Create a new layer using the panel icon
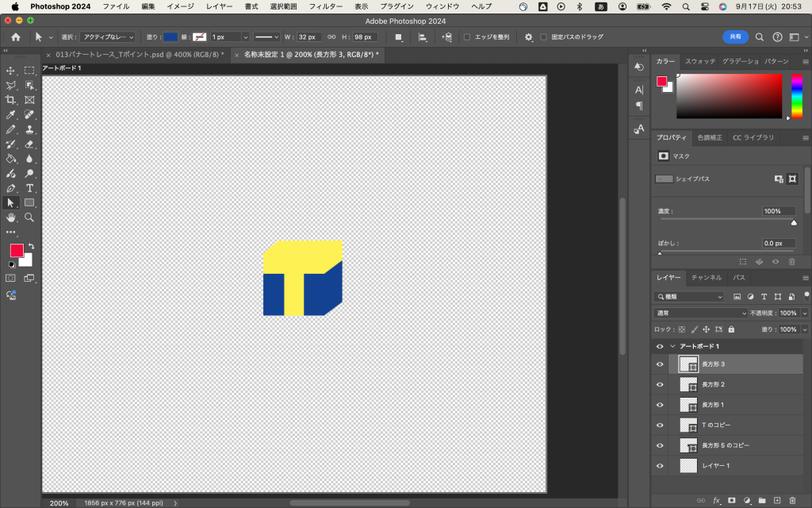Viewport: 812px width, 508px height. [777, 500]
